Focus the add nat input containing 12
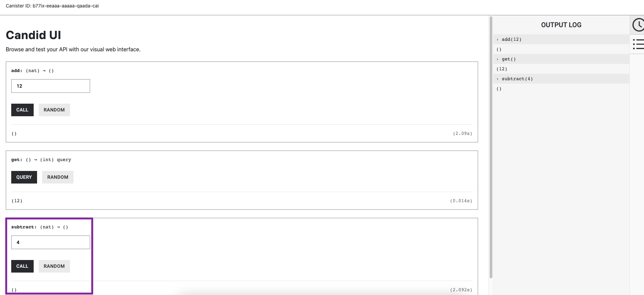The image size is (644, 295). tap(50, 86)
